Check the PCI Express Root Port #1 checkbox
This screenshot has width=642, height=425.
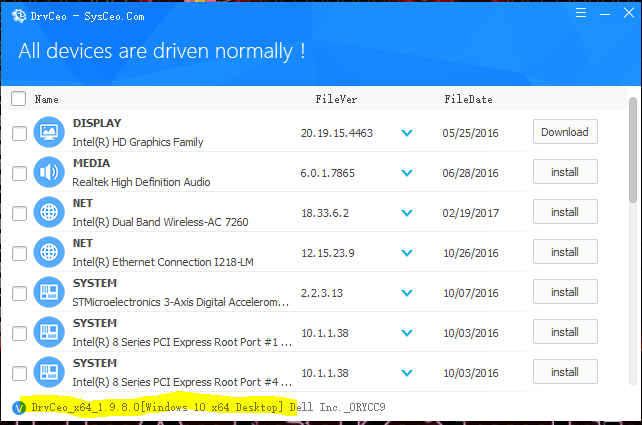(19, 333)
